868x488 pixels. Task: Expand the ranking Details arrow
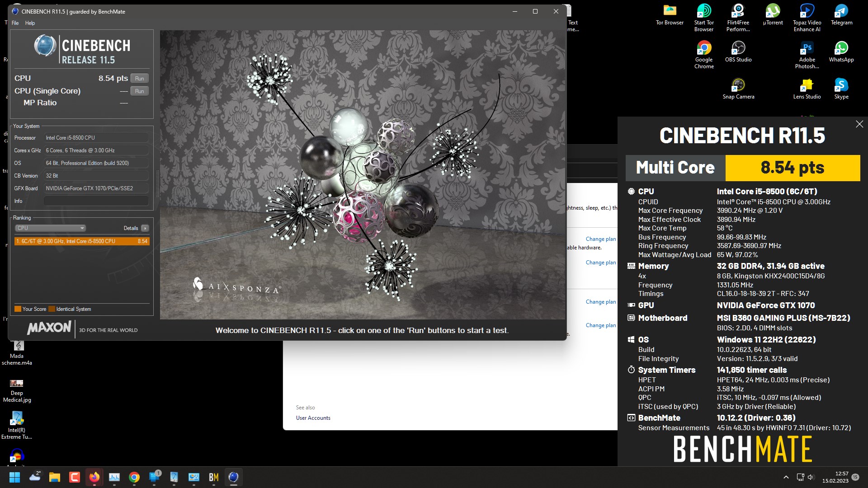click(x=145, y=228)
